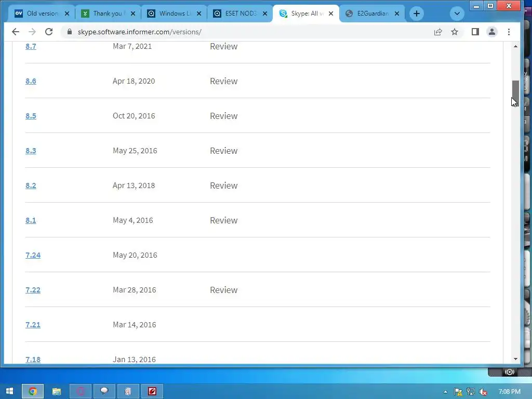
Task: Expand the tab search dropdown
Action: (457, 14)
